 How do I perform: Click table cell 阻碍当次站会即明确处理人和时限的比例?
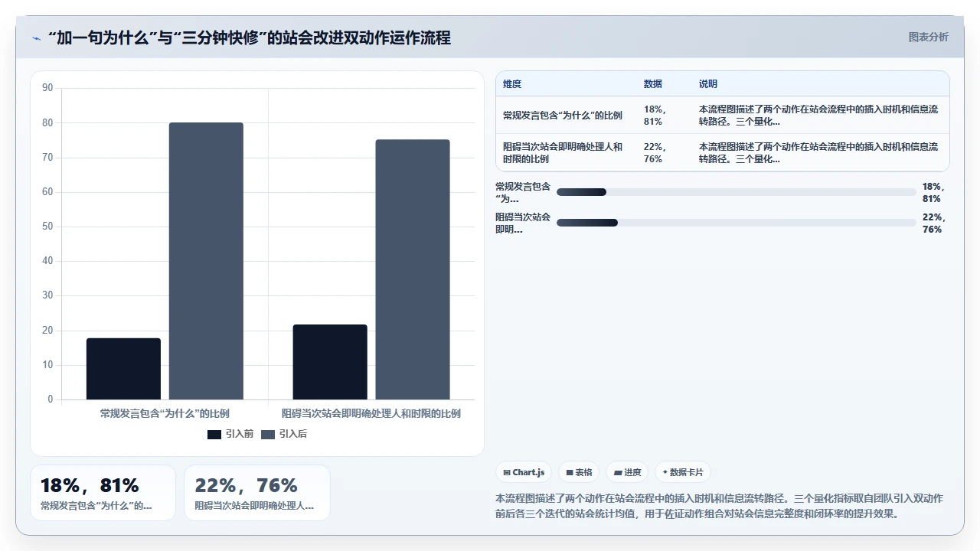pyautogui.click(x=566, y=153)
